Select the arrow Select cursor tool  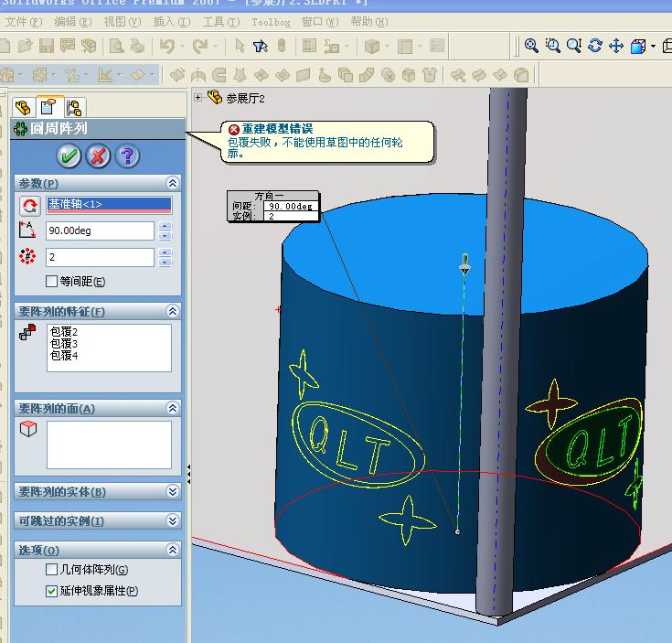(240, 46)
